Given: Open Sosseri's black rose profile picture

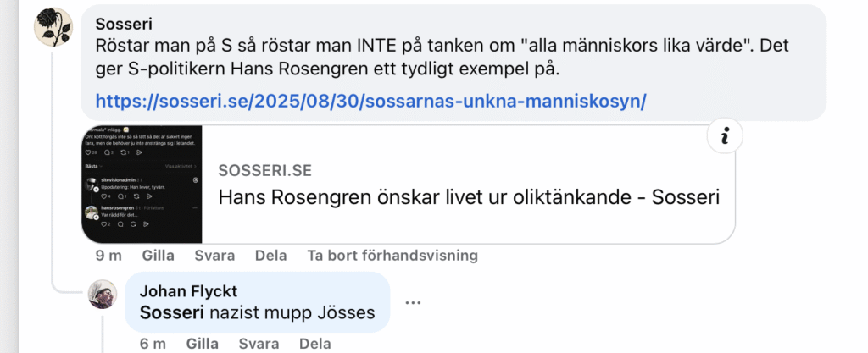Looking at the screenshot, I should 53,27.
